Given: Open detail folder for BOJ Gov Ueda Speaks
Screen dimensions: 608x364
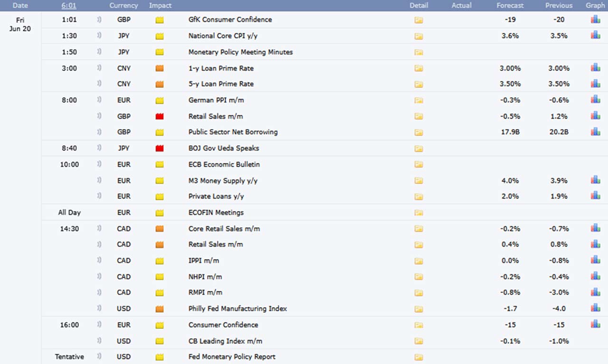Looking at the screenshot, I should click(418, 149).
